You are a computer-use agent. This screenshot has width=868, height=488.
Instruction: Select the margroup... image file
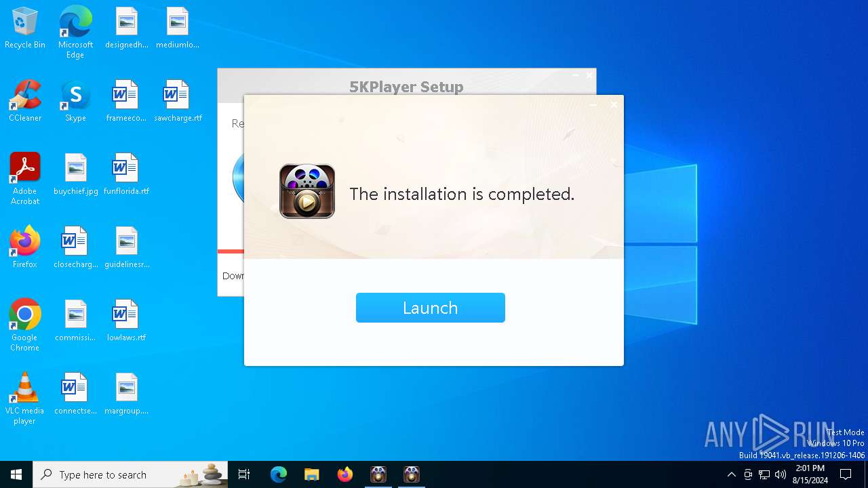[126, 394]
